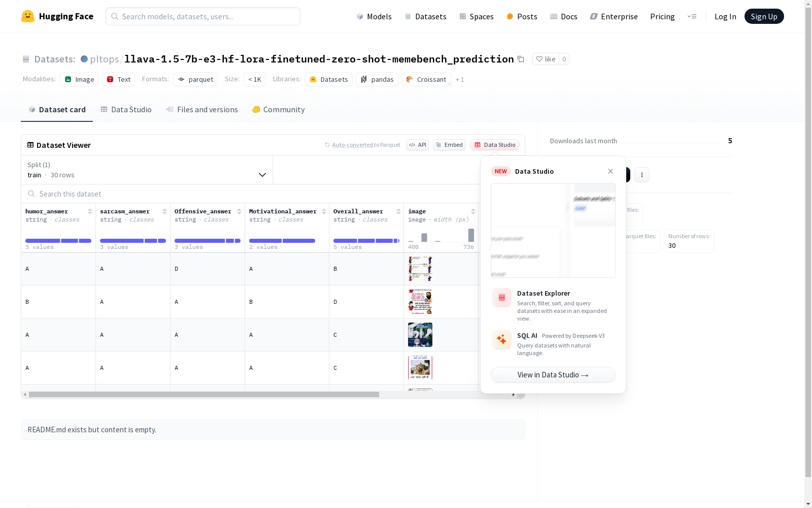812x508 pixels.
Task: Switch to the Dataset card tab
Action: 57,110
